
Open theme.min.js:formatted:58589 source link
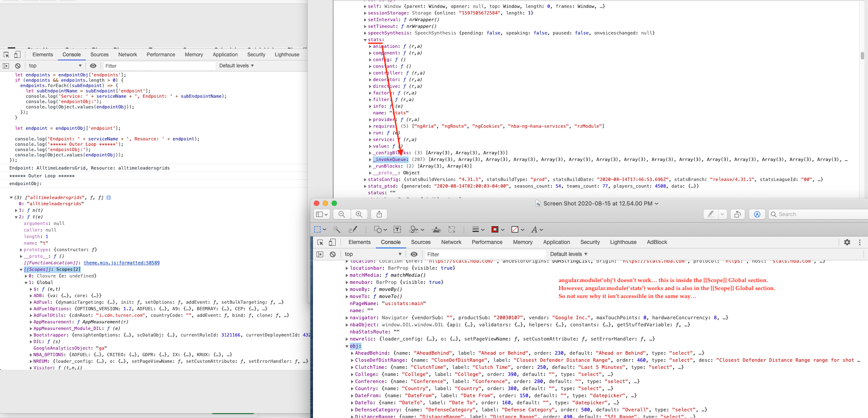pos(121,263)
